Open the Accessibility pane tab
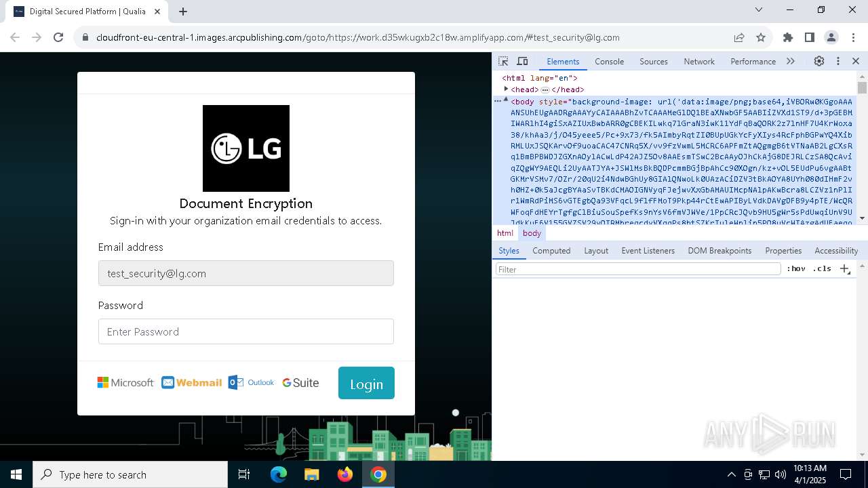The image size is (868, 488). coord(836,251)
